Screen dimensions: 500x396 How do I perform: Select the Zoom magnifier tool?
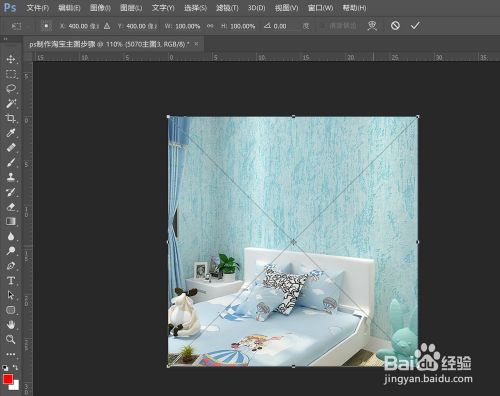11,339
